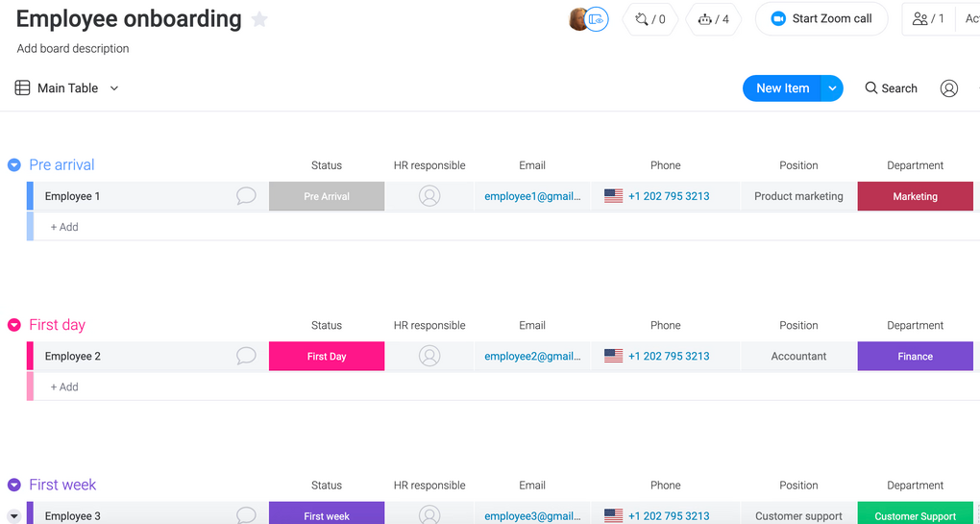
Task: Open the board members count
Action: 928,19
